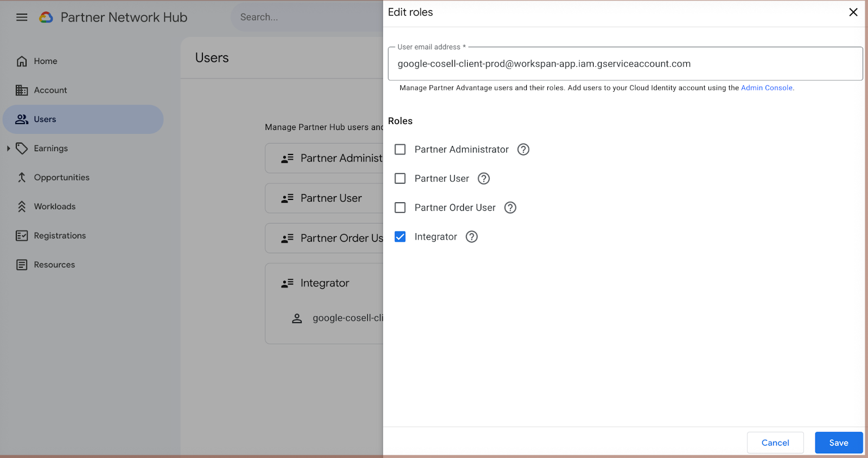Click the User email address field
The width and height of the screenshot is (868, 458).
625,64
